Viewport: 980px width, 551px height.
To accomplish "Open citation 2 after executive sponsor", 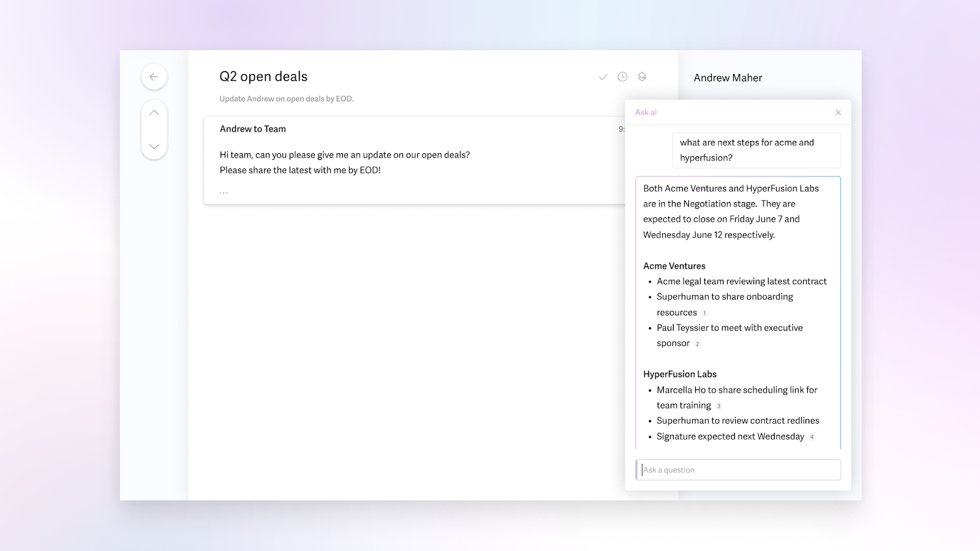I will pyautogui.click(x=697, y=344).
